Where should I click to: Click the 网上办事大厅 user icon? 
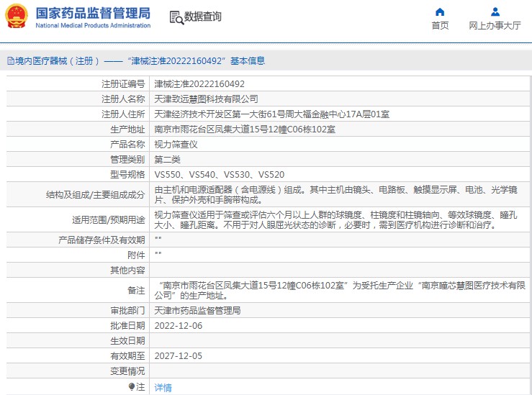point(495,12)
